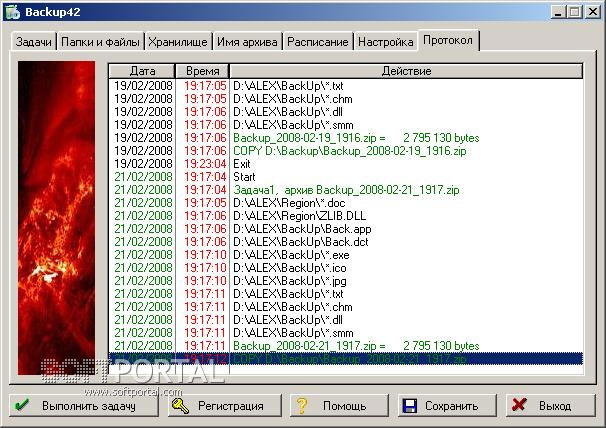This screenshot has height=428, width=606.
Task: Open the Задачи tab
Action: [34, 41]
